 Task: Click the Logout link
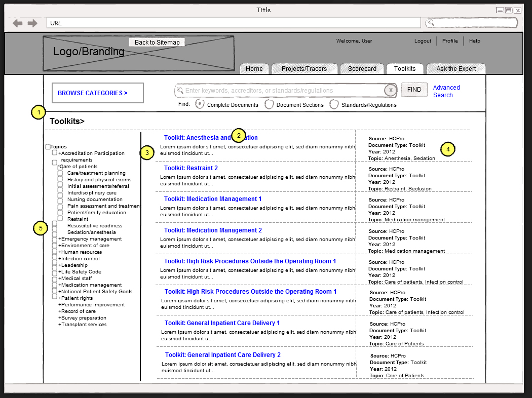[x=423, y=41]
